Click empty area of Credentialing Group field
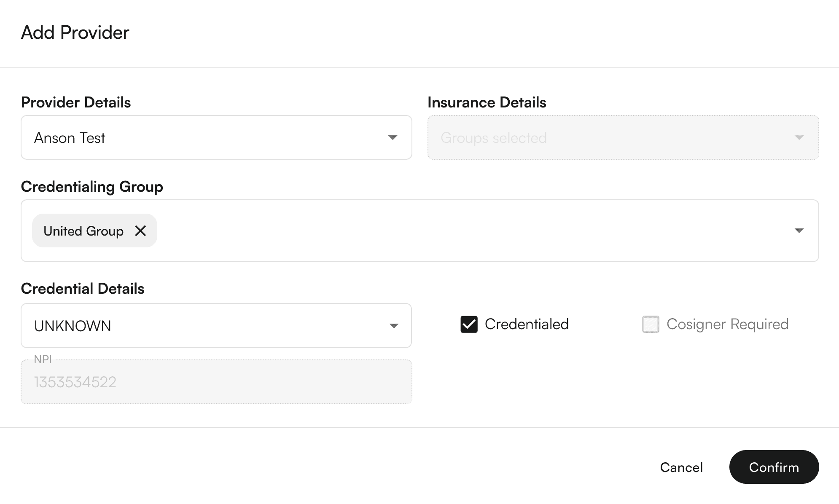Screen dimensions: 839x504 click(x=464, y=231)
